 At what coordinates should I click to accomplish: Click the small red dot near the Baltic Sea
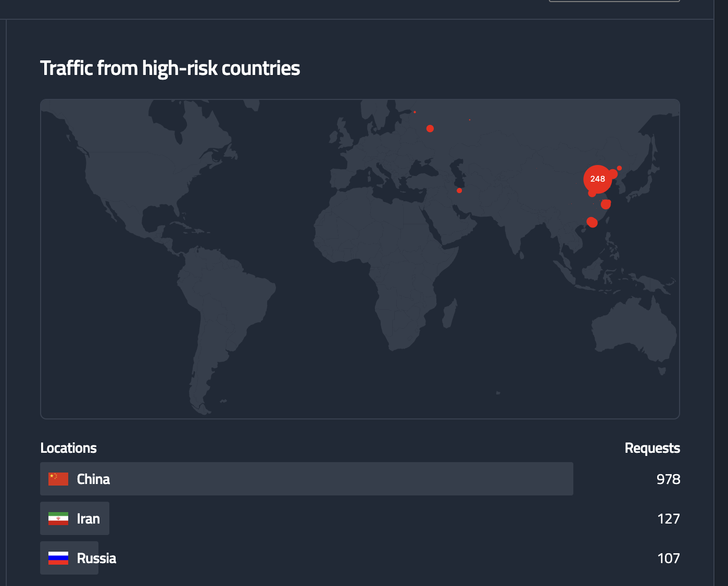(x=415, y=112)
